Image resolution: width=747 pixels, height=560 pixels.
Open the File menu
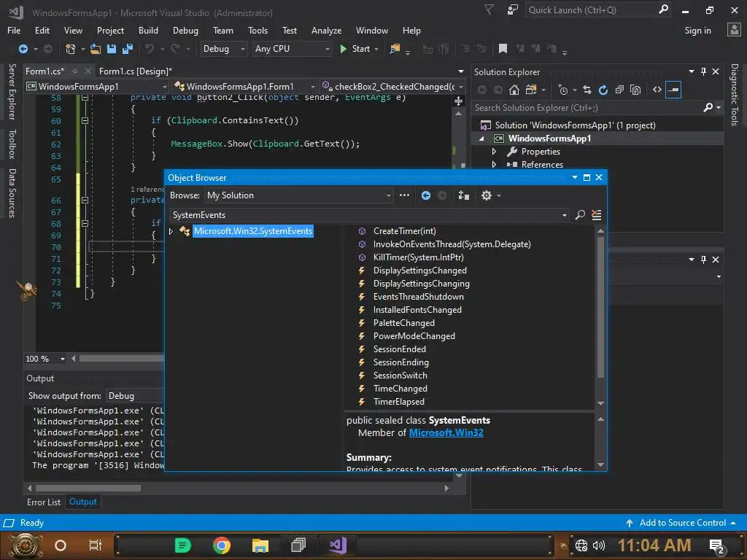tap(14, 31)
